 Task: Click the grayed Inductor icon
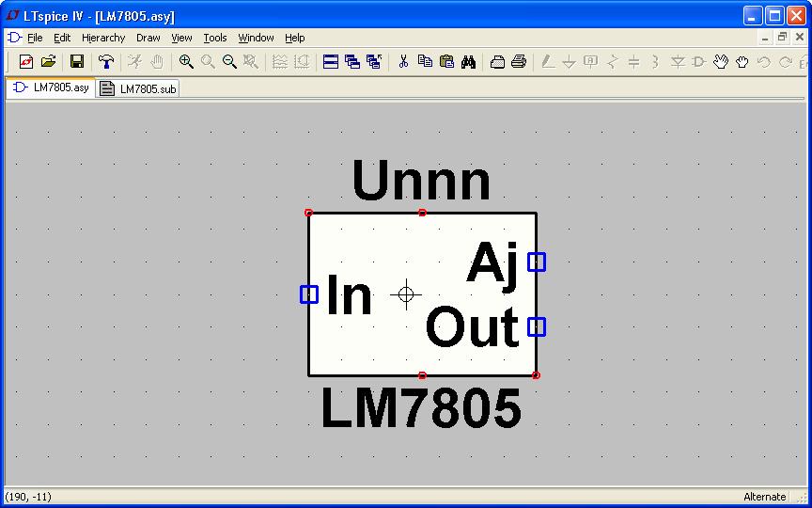coord(655,62)
